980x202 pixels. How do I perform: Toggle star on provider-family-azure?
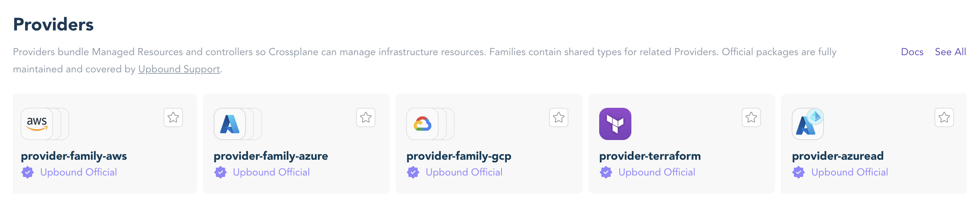point(366,117)
